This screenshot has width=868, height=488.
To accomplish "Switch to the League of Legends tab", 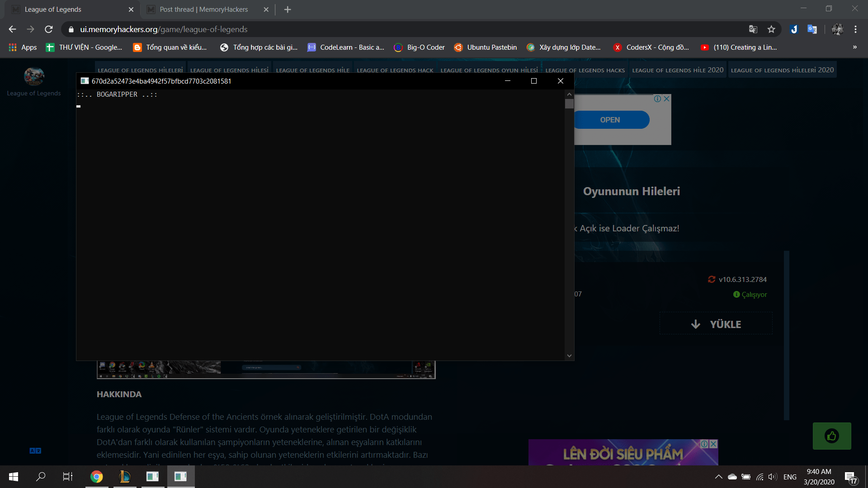I will [x=72, y=9].
